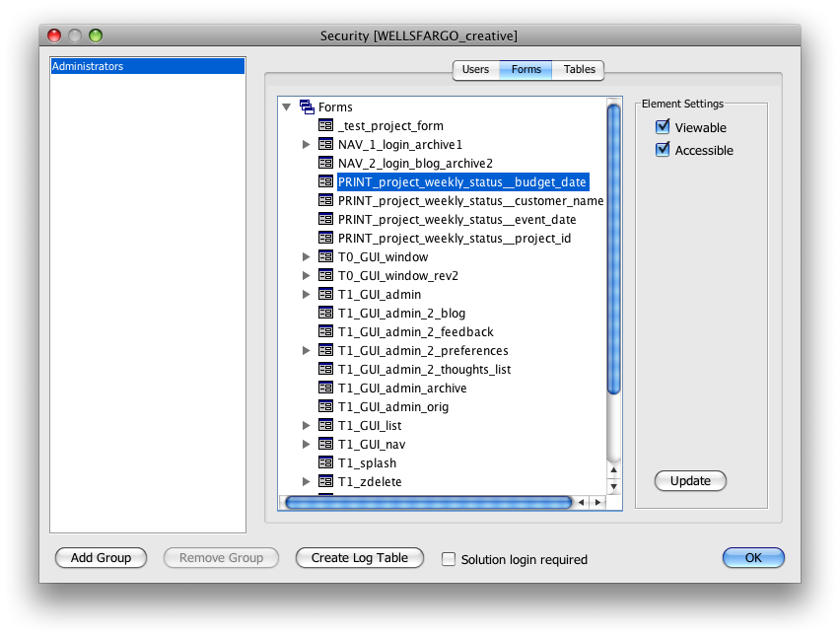Collapse the Forms root node

click(x=287, y=107)
